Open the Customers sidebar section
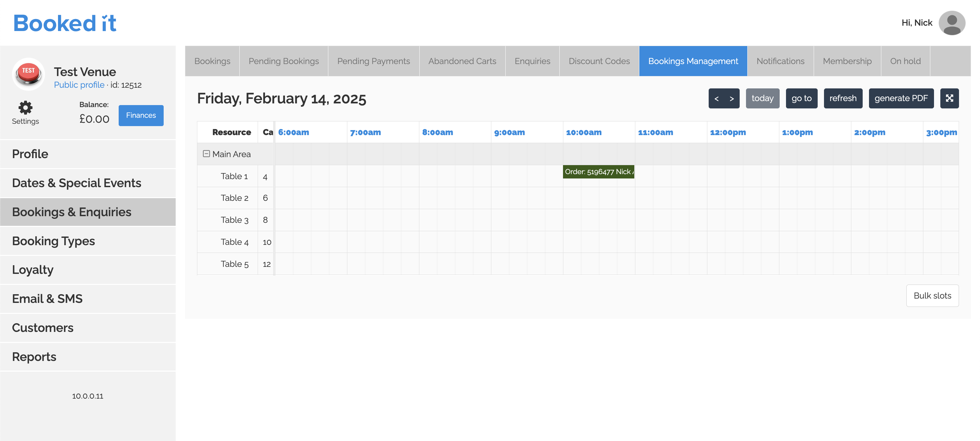The image size is (980, 441). [43, 328]
